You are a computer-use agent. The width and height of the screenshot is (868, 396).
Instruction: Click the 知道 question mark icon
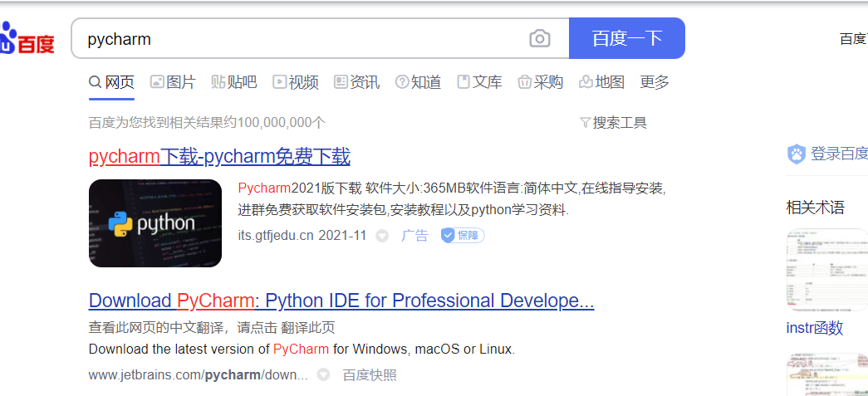click(402, 82)
